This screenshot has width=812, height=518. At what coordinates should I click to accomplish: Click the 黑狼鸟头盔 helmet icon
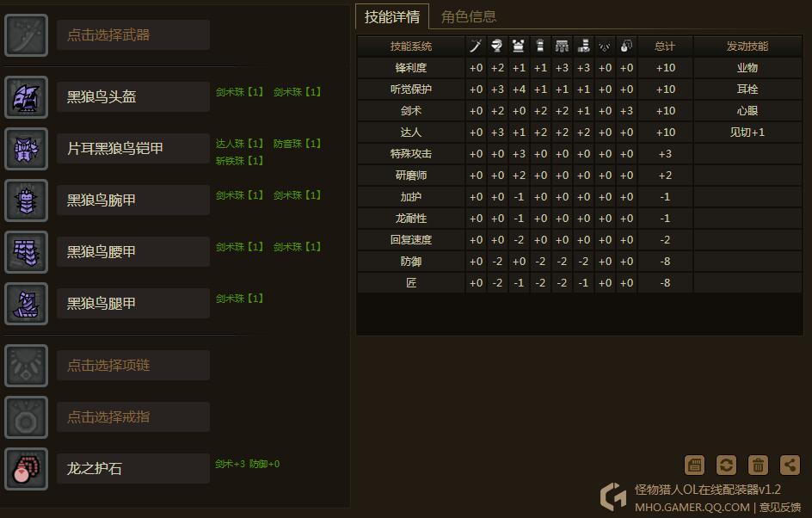pyautogui.click(x=26, y=97)
